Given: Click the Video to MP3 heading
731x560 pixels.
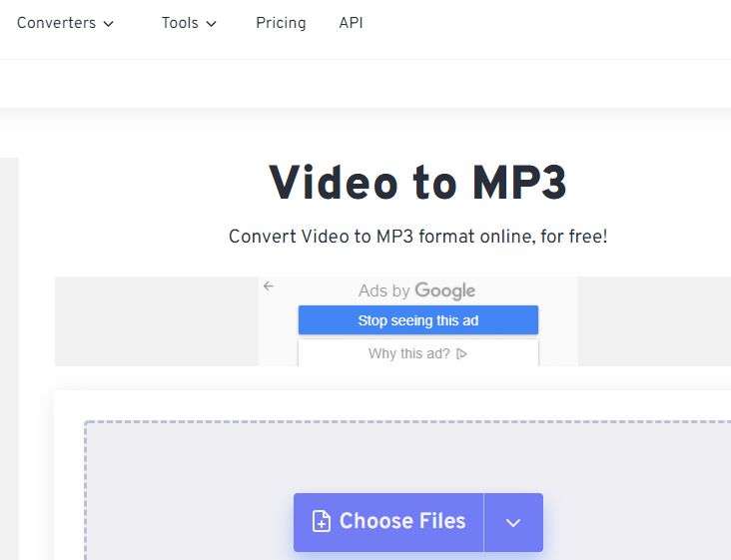Looking at the screenshot, I should [417, 182].
